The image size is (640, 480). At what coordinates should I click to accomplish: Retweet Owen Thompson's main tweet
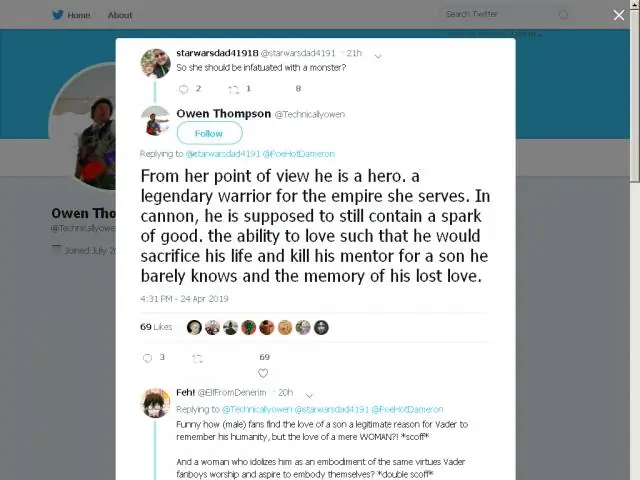point(198,358)
